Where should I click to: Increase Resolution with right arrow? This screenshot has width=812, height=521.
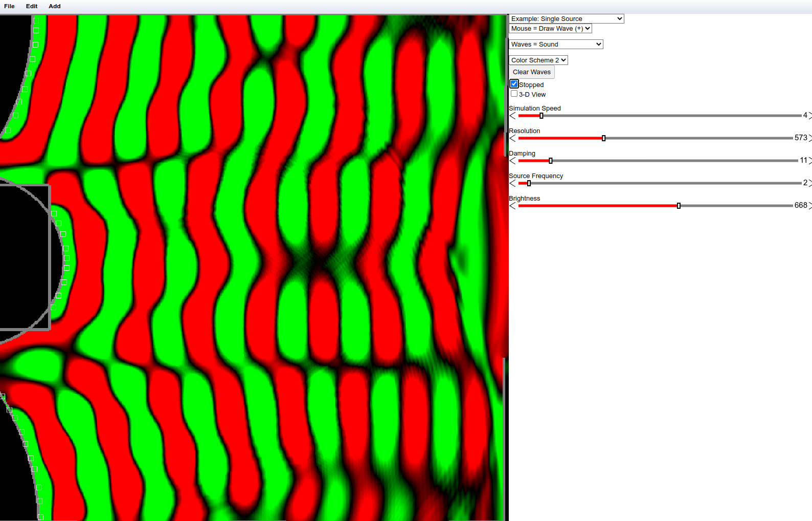(810, 138)
